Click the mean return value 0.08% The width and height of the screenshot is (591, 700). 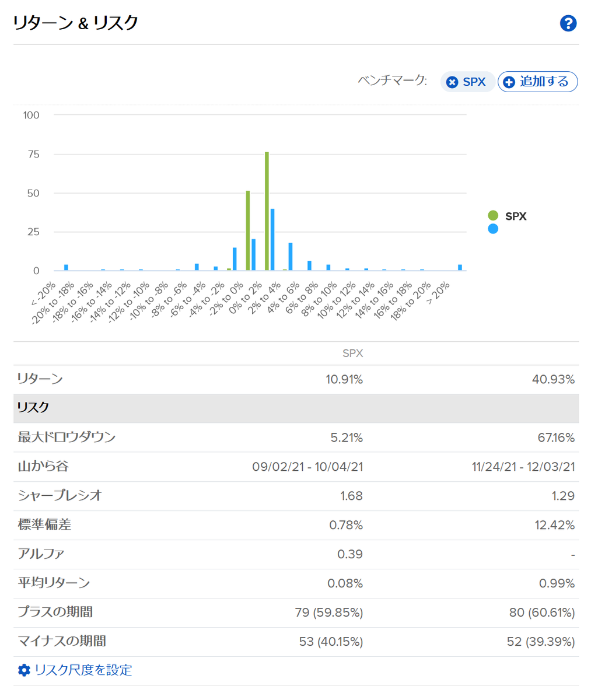click(345, 583)
